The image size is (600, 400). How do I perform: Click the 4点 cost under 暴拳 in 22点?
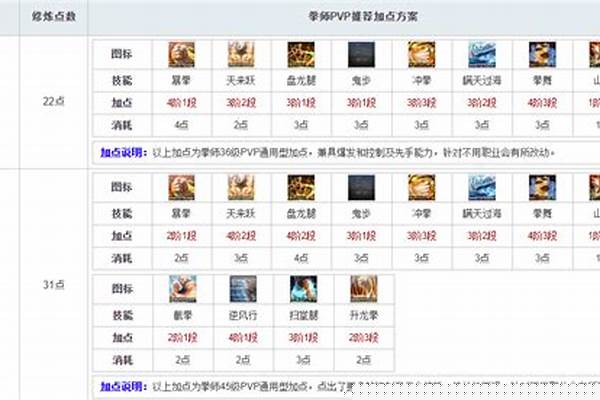click(181, 125)
